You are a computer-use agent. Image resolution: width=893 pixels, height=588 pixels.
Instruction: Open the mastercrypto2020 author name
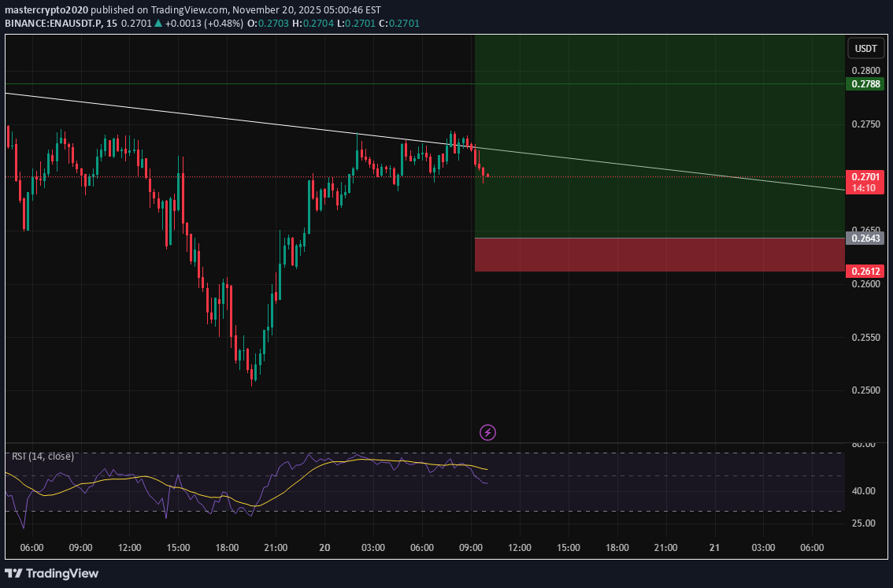(46, 10)
